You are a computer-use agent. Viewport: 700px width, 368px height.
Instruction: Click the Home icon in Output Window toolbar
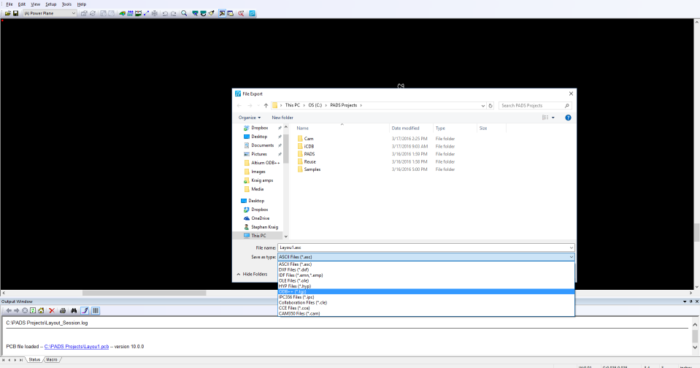(x=41, y=310)
